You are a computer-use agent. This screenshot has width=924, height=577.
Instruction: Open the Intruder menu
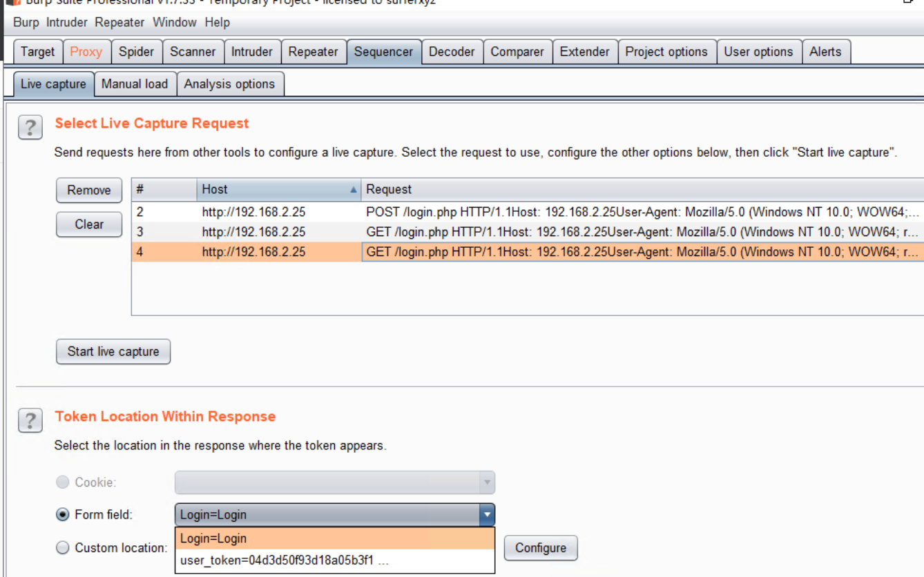pos(67,22)
